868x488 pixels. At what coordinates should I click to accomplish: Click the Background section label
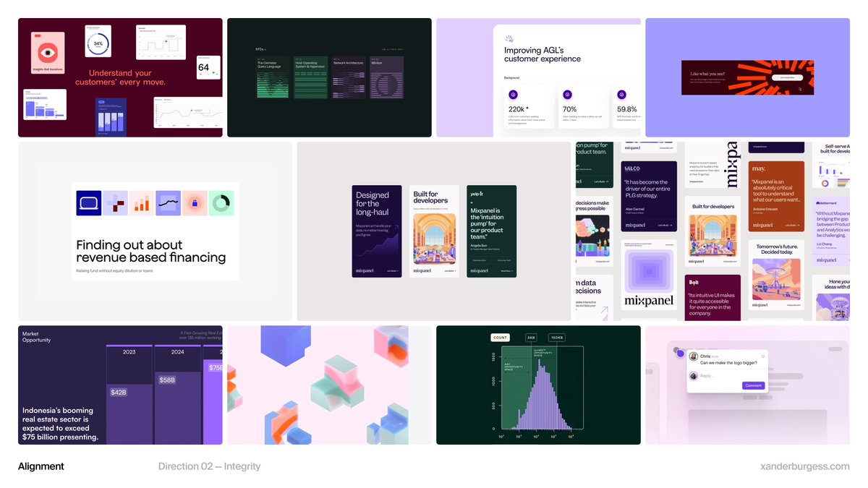tap(511, 77)
